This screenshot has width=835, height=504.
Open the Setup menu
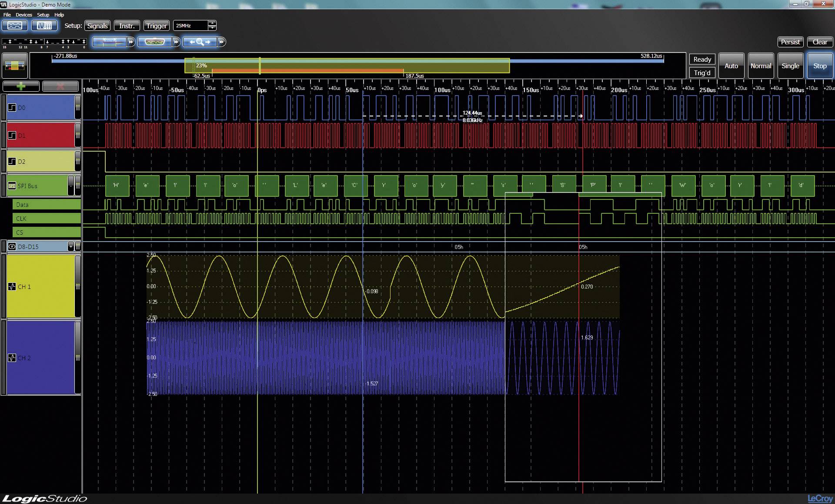click(x=43, y=14)
